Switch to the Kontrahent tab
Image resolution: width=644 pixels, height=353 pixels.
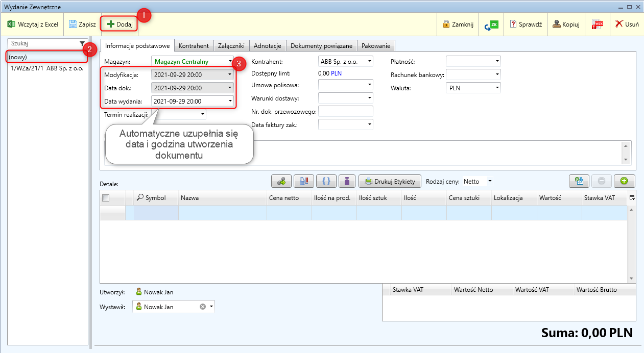click(194, 45)
